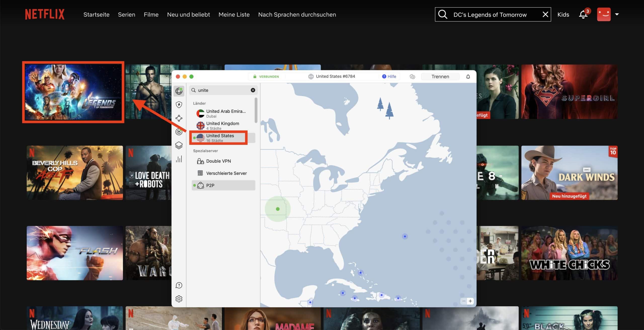The image size is (644, 330).
Task: Open the Madame thumbnail
Action: tap(273, 318)
